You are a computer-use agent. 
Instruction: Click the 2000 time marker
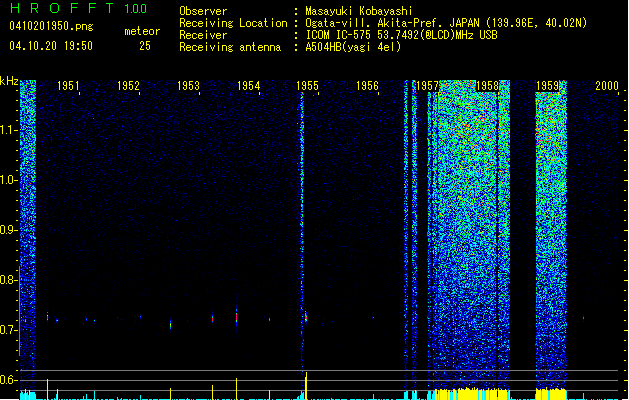[607, 85]
